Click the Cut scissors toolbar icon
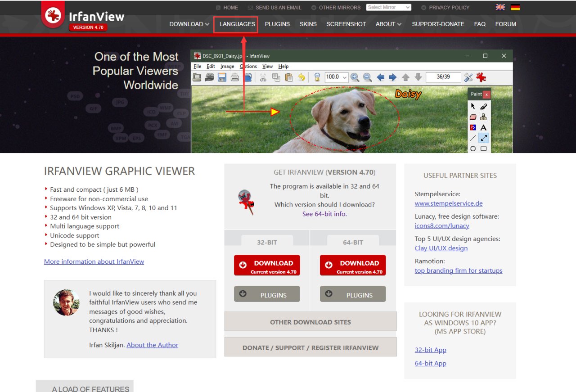Image resolution: width=576 pixels, height=392 pixels. click(263, 77)
